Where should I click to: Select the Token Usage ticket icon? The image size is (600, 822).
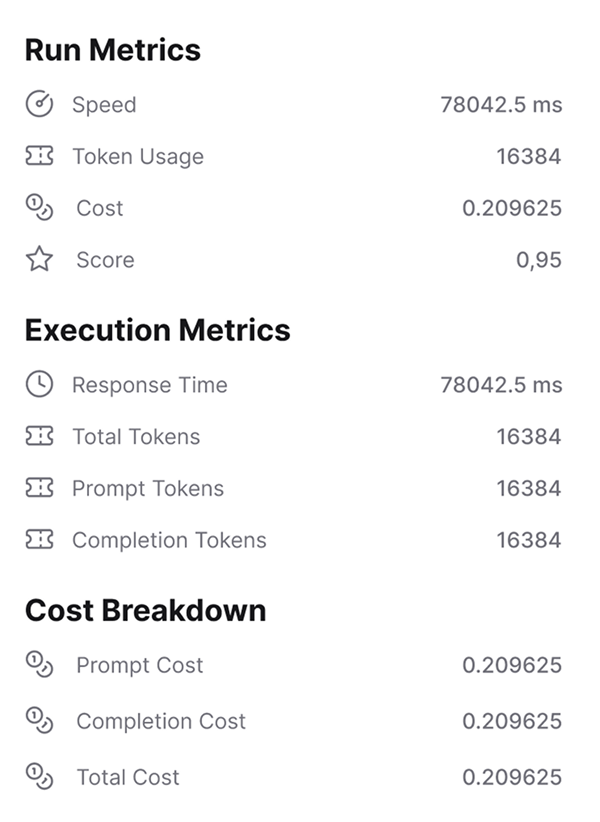tap(40, 156)
